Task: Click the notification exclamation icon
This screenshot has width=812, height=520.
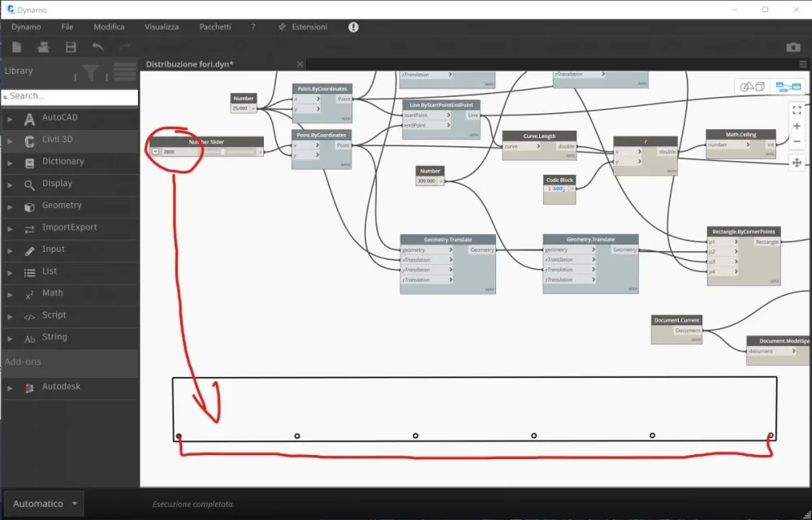Action: click(353, 27)
